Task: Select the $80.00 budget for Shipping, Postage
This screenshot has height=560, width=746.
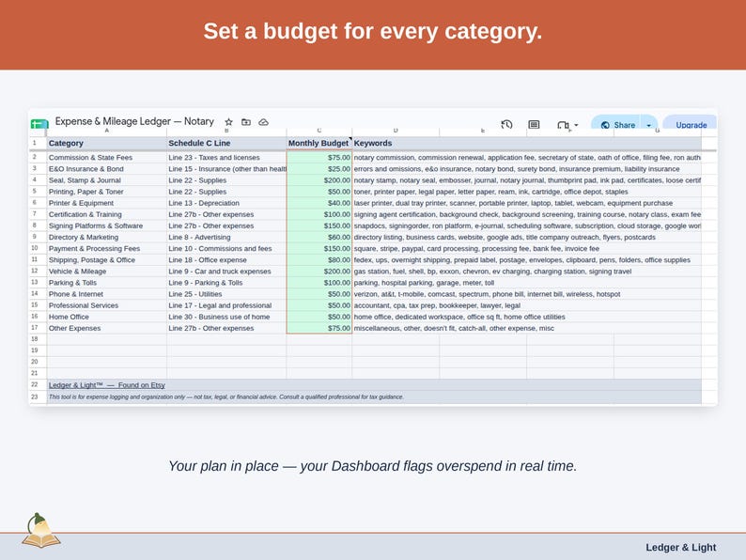Action: [319, 260]
